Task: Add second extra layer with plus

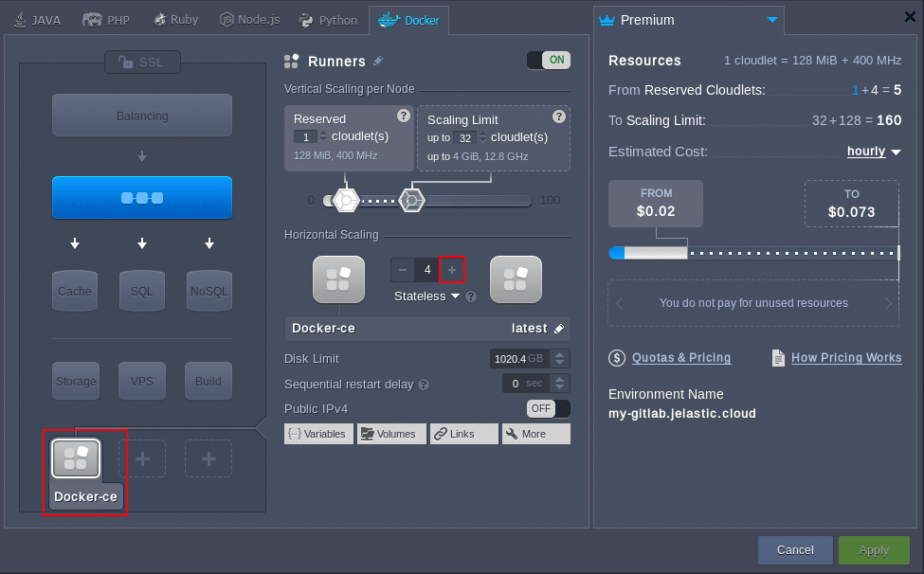Action: coord(142,458)
